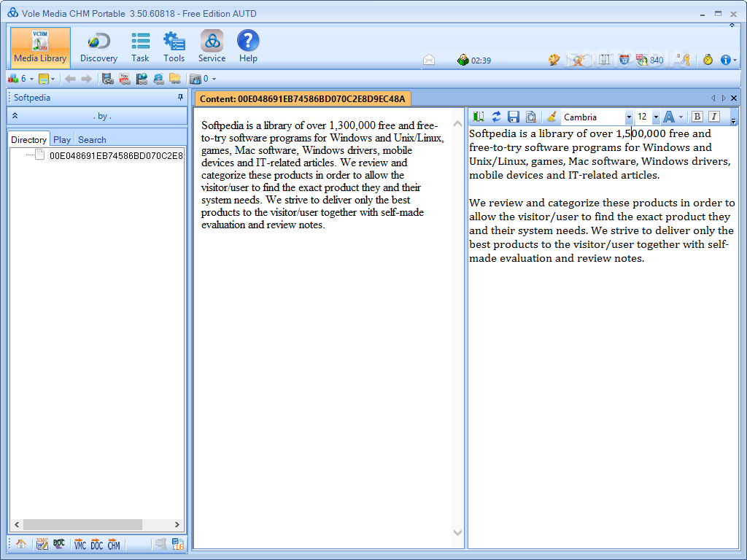
Task: Click the forward navigation arrow
Action: pyautogui.click(x=86, y=79)
